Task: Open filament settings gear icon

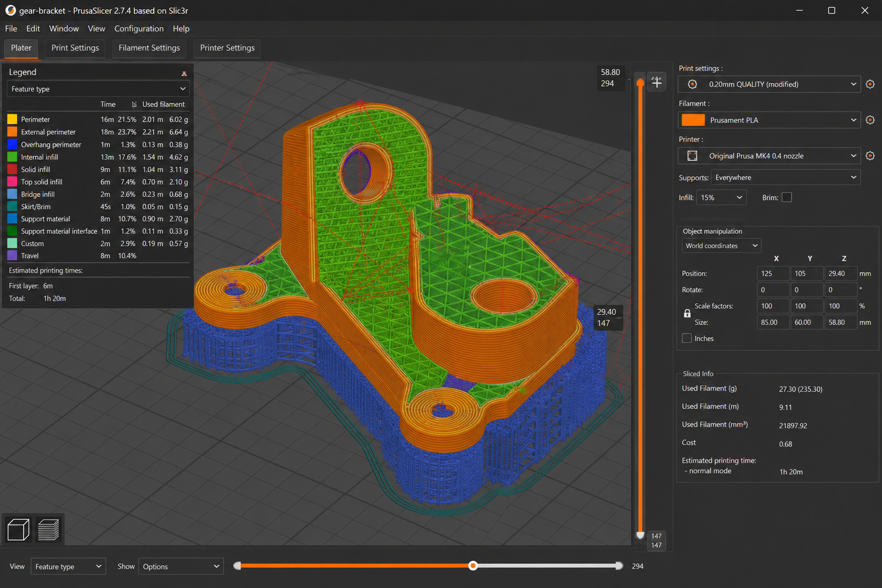Action: 870,120
